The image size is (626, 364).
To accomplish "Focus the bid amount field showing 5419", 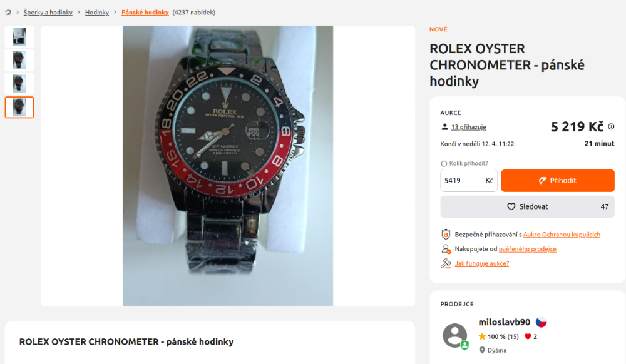I will 469,181.
